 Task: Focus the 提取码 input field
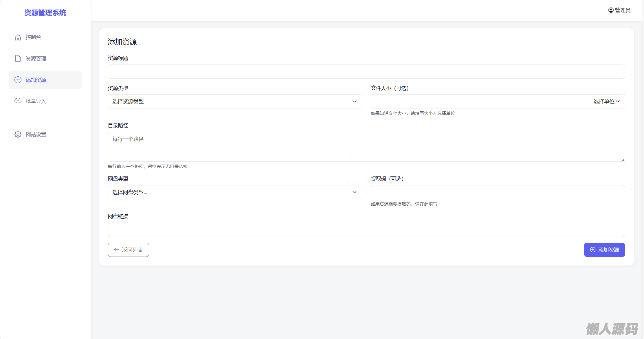(x=498, y=192)
